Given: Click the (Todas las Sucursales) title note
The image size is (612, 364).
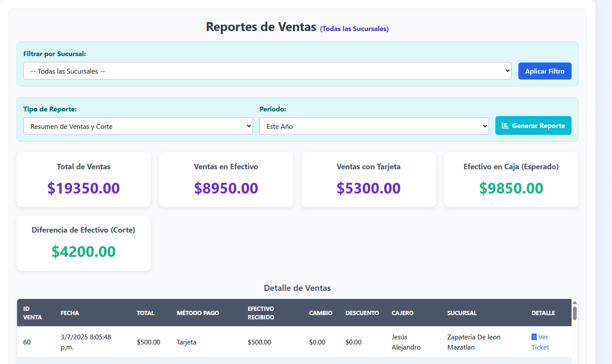Looking at the screenshot, I should point(354,29).
